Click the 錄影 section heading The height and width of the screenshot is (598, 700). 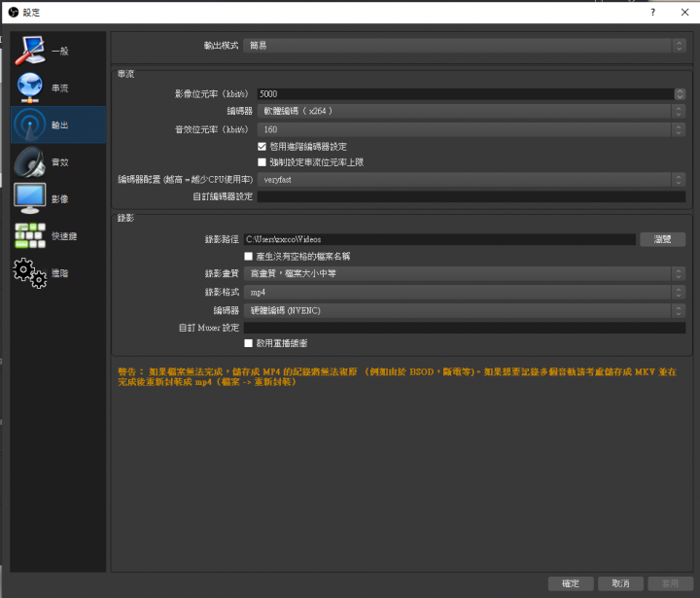[125, 218]
